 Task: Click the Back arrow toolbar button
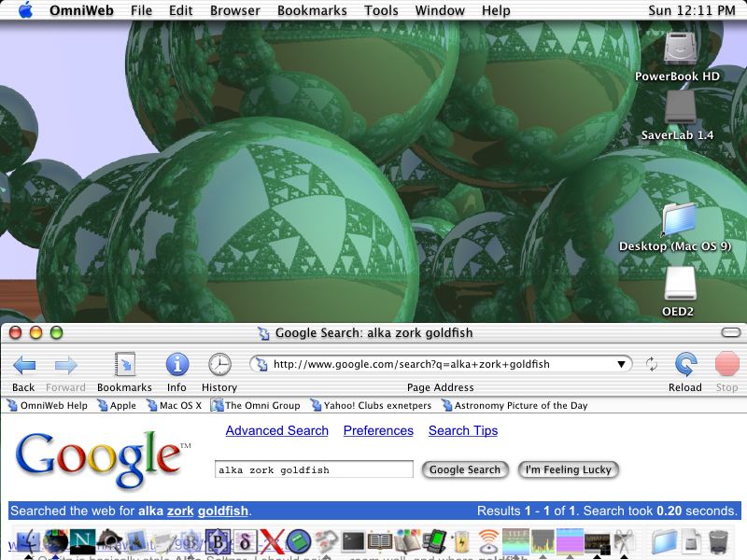23,365
